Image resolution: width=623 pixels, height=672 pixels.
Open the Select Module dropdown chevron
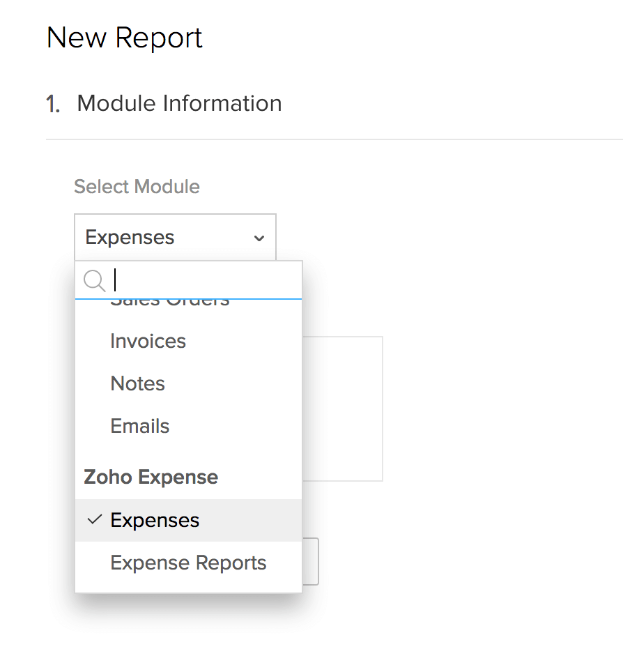[x=259, y=237]
